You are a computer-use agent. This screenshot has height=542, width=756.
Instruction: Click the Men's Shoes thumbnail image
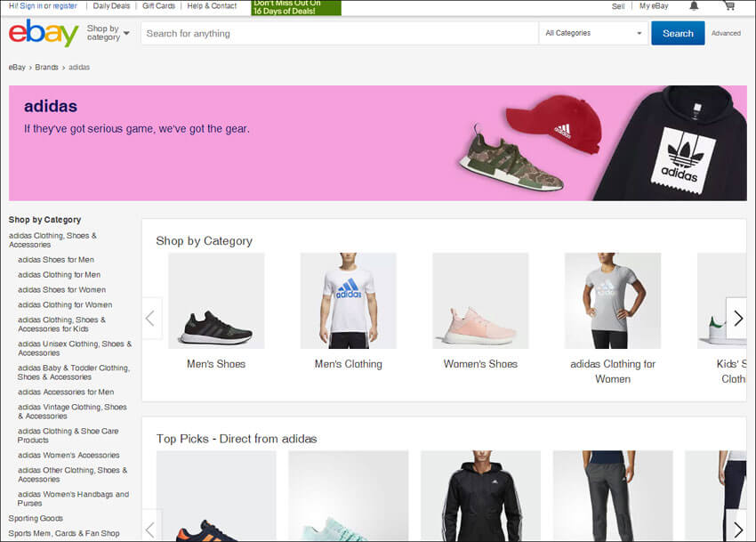click(x=216, y=301)
